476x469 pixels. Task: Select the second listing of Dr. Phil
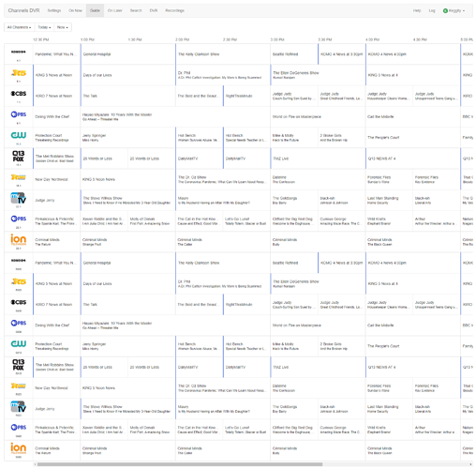[x=223, y=283]
